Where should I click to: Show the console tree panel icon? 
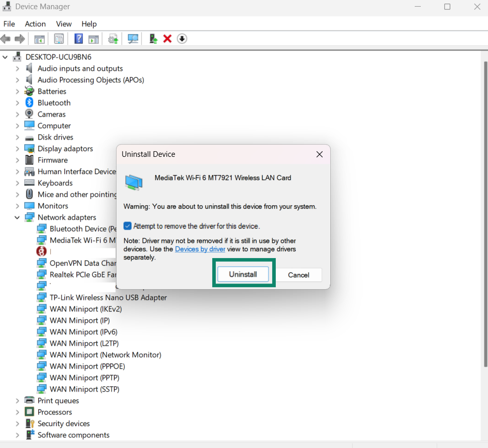(39, 39)
